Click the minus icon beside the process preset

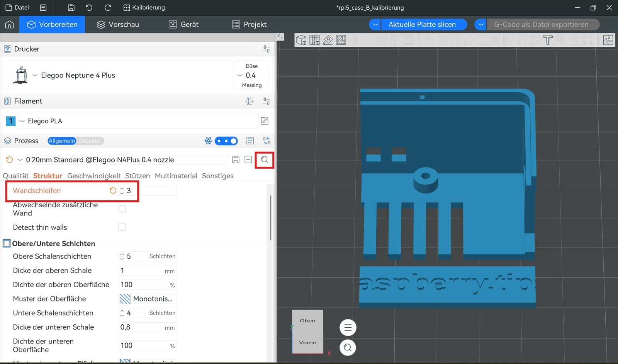coord(248,159)
